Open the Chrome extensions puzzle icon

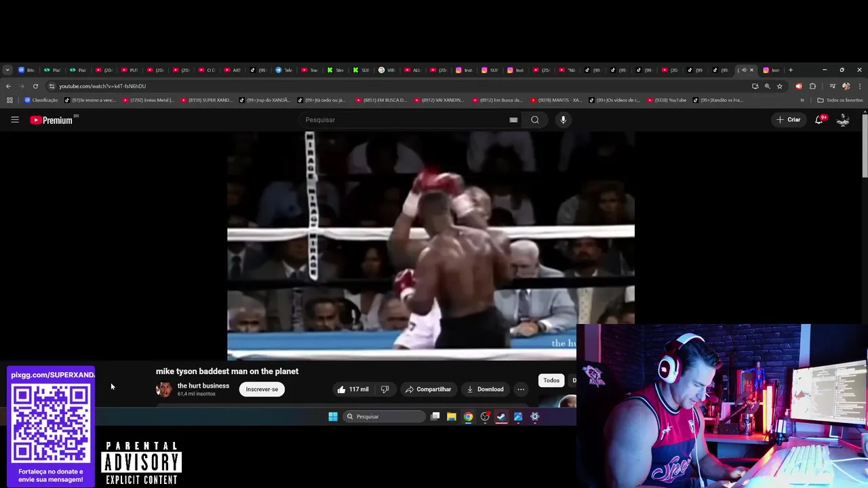tap(812, 86)
